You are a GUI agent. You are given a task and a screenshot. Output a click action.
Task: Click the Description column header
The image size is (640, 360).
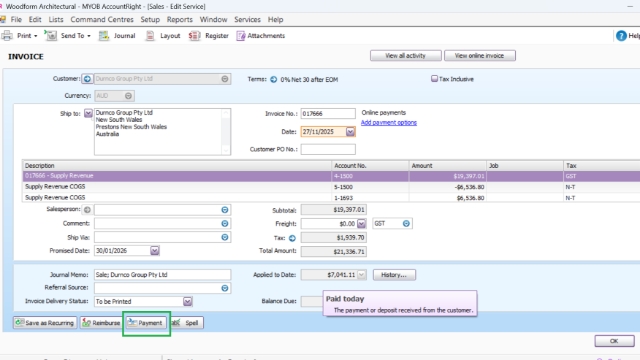[x=177, y=166]
